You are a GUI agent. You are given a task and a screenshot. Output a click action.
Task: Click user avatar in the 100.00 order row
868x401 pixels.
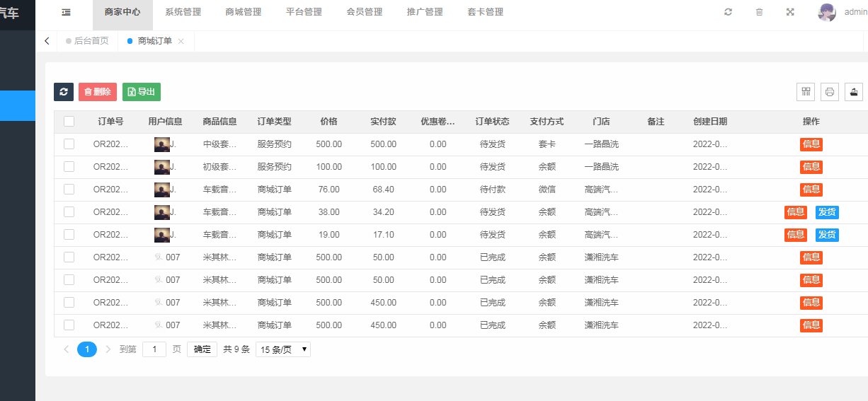point(162,167)
